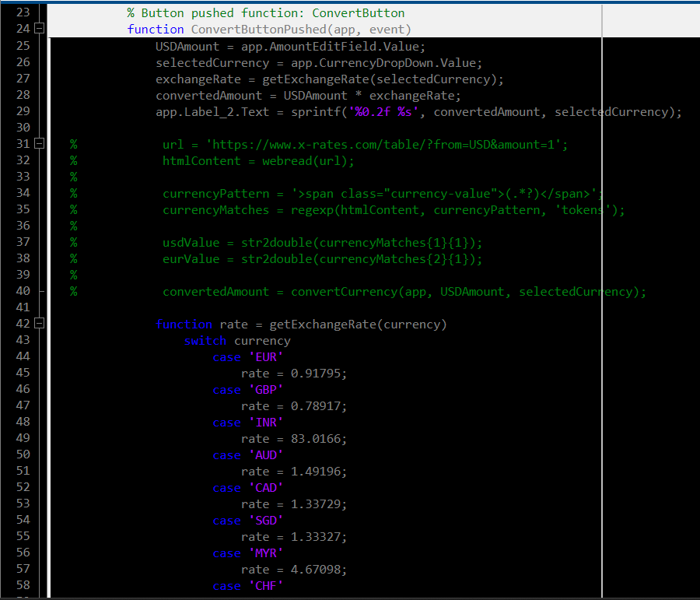Click the switch keyword
Screen dimensions: 700x600
205,340
